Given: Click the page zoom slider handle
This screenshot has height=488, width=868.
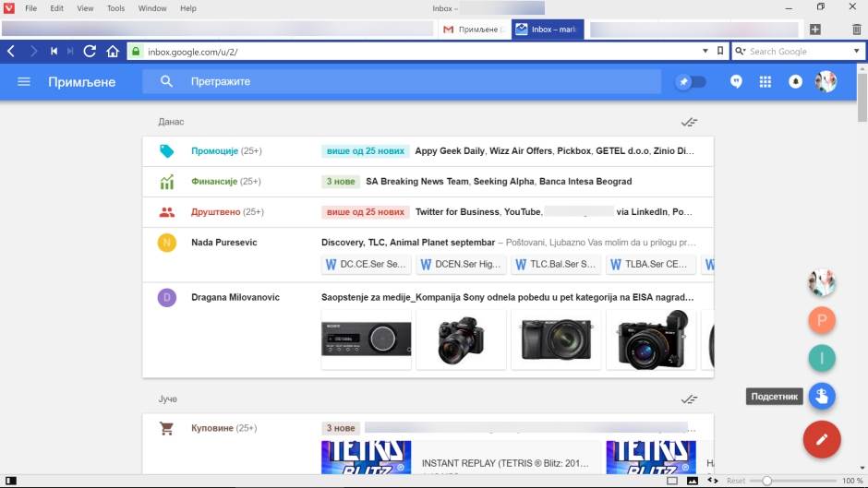Looking at the screenshot, I should pyautogui.click(x=766, y=481).
